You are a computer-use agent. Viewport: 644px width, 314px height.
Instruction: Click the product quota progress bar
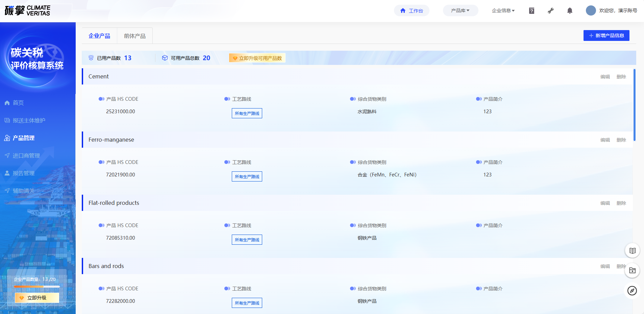coord(37,287)
